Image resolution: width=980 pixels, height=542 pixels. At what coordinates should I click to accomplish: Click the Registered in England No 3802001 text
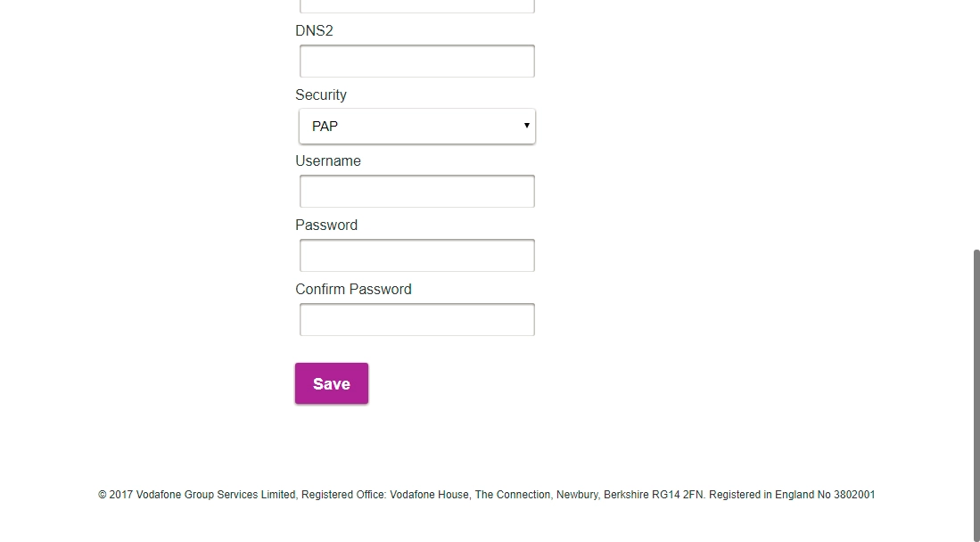[792, 495]
